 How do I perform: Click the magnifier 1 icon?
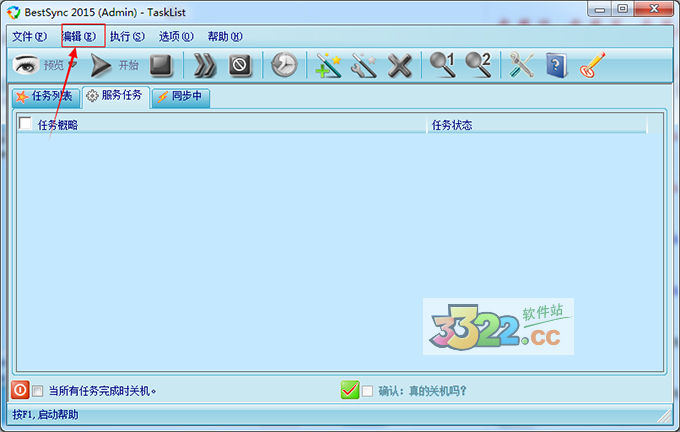tap(442, 65)
